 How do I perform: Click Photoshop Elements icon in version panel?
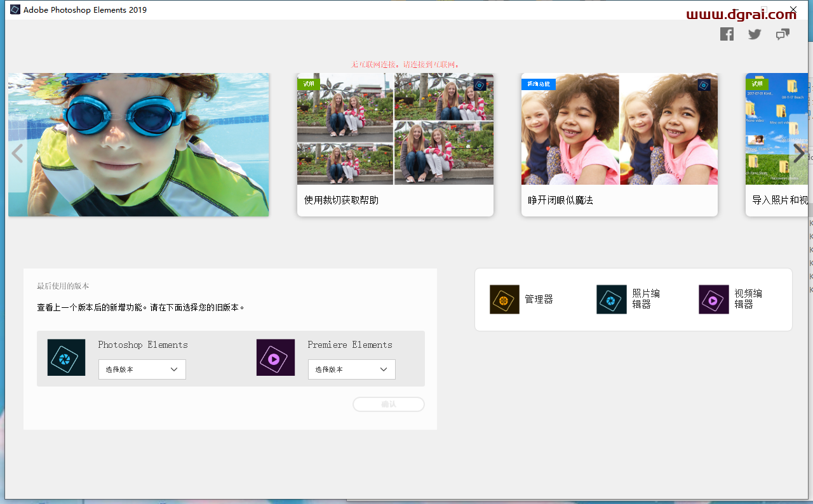point(66,357)
